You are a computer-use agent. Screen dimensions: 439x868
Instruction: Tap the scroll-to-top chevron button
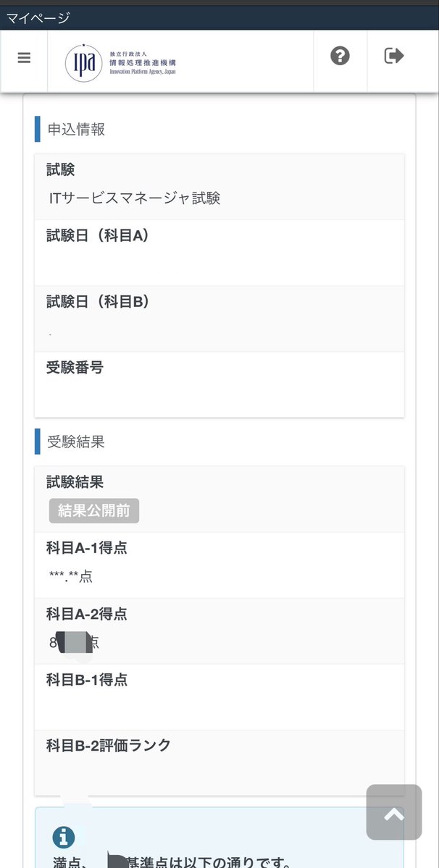pyautogui.click(x=394, y=812)
